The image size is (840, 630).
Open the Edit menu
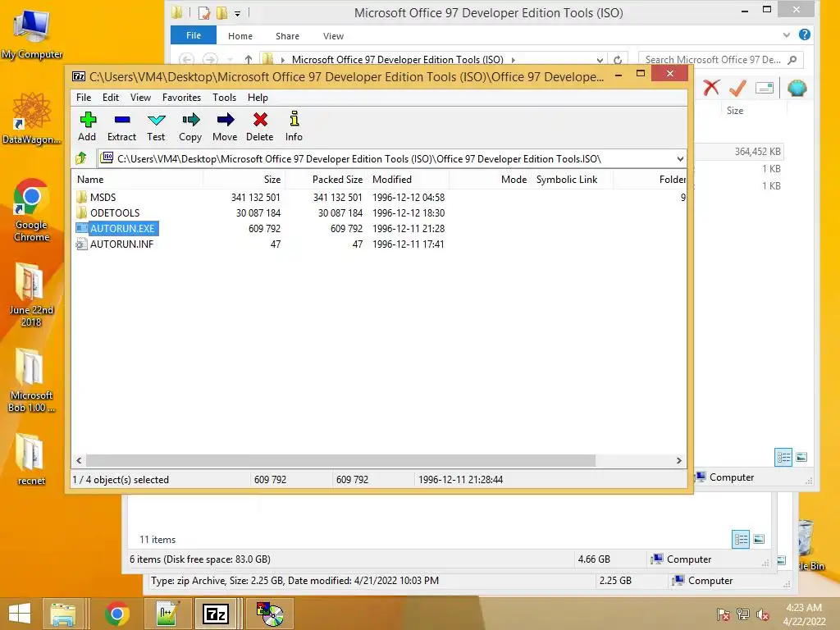tap(111, 98)
